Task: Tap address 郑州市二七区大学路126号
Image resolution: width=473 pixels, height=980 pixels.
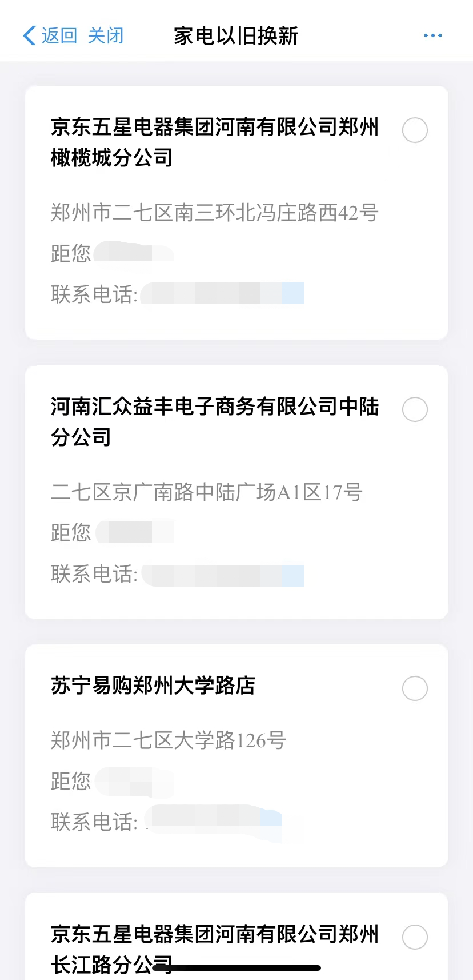Action: click(168, 740)
